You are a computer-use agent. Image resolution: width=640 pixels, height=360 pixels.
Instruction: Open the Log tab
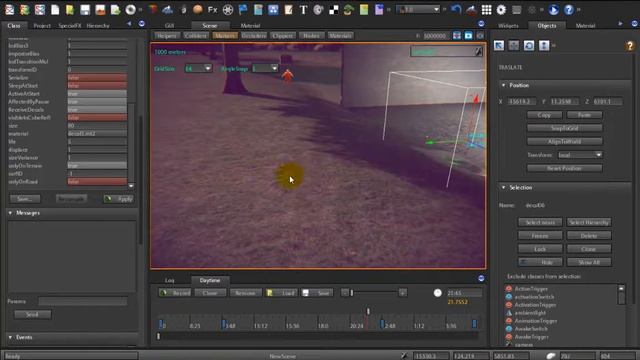point(169,280)
